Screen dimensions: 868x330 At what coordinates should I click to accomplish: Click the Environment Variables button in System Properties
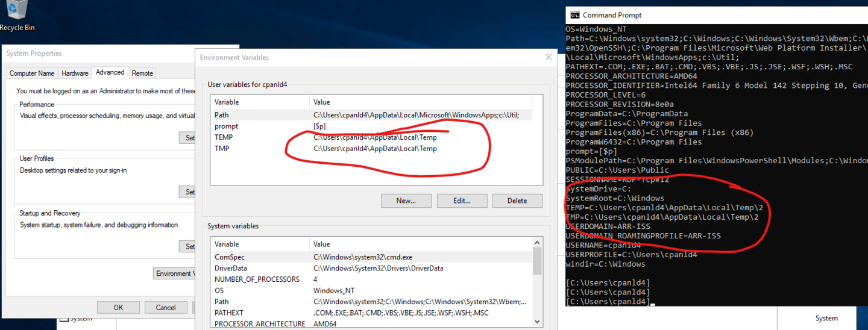point(175,273)
